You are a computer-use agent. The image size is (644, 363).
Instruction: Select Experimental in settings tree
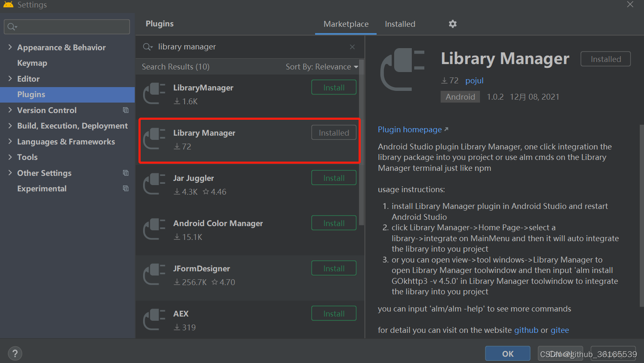[42, 188]
